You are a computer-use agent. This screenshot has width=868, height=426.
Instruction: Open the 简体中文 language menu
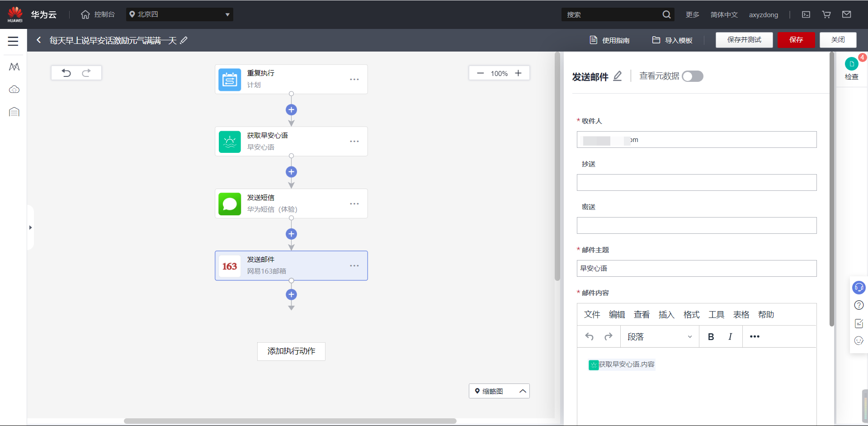tap(724, 14)
